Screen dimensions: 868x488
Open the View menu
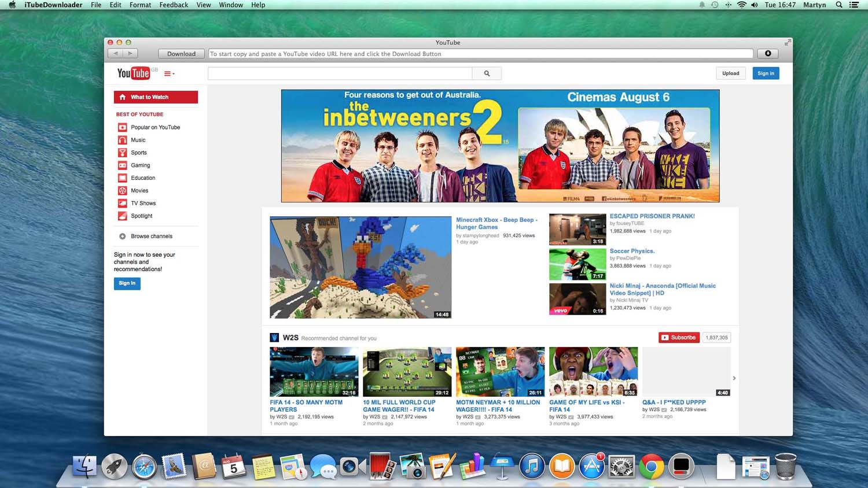(204, 5)
